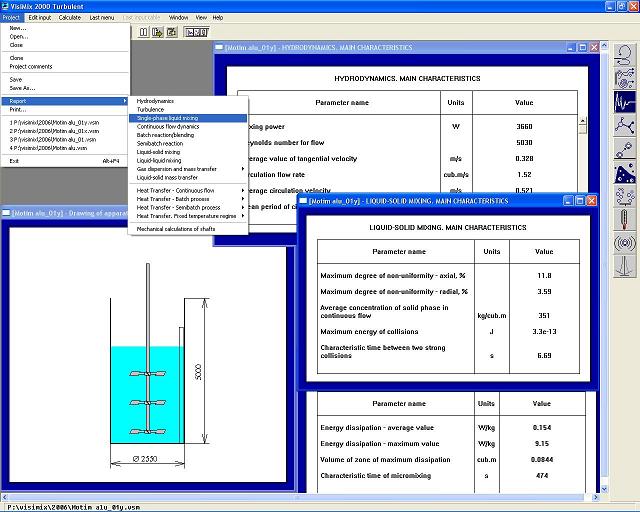Open the Project menu

(x=11, y=17)
